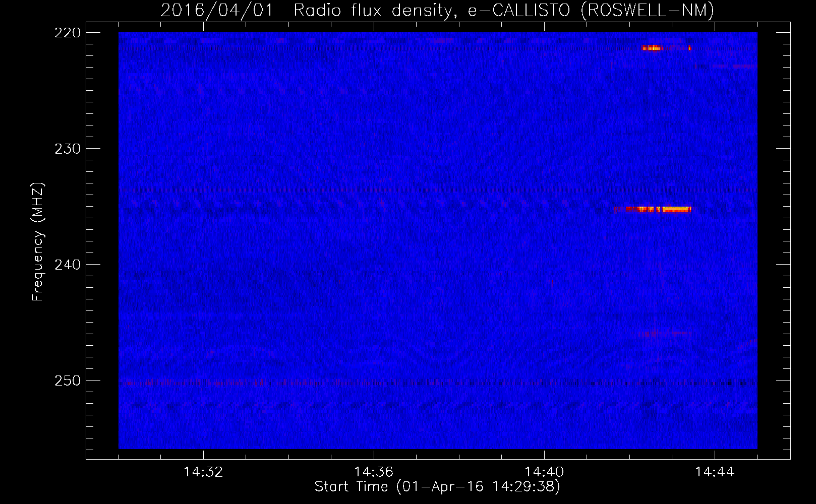Click the 14:44 time tick label

(715, 472)
